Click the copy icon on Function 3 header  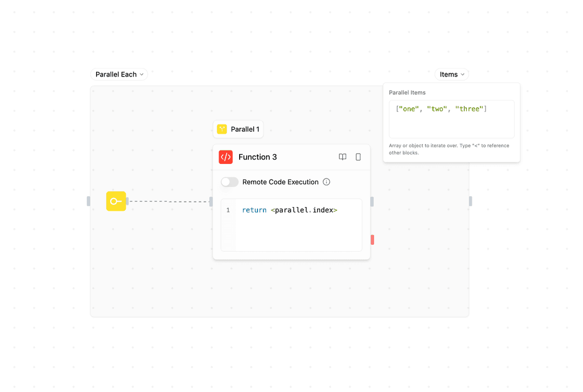point(358,157)
